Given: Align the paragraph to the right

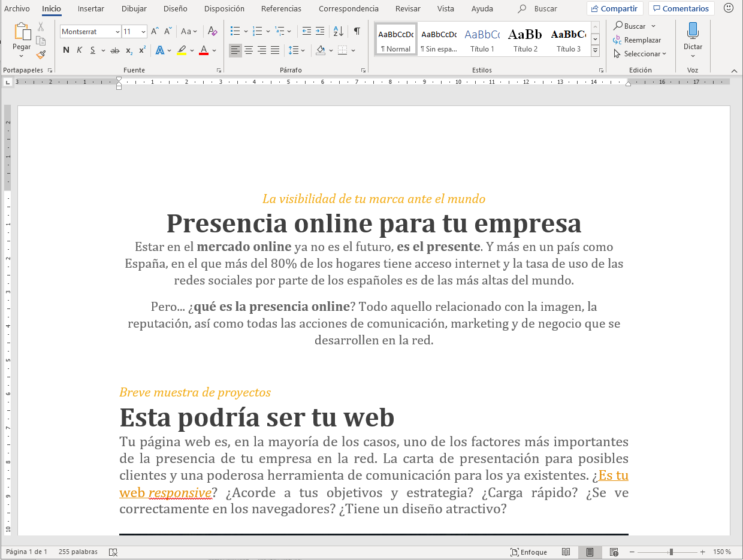Looking at the screenshot, I should click(x=262, y=50).
